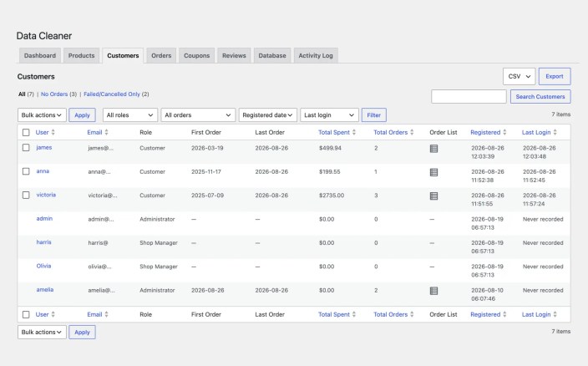Open user harris profile link
Viewport: 588px width, 366px height.
(x=44, y=241)
